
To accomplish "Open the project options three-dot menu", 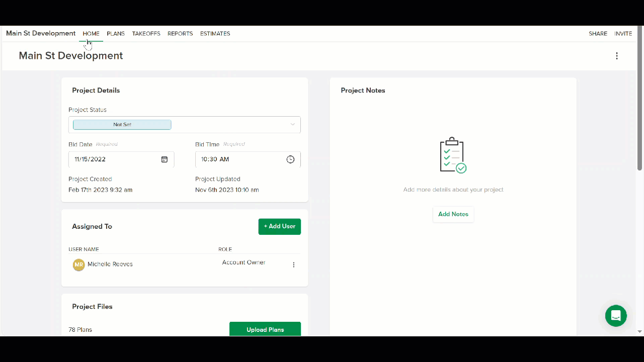I will coord(617,56).
